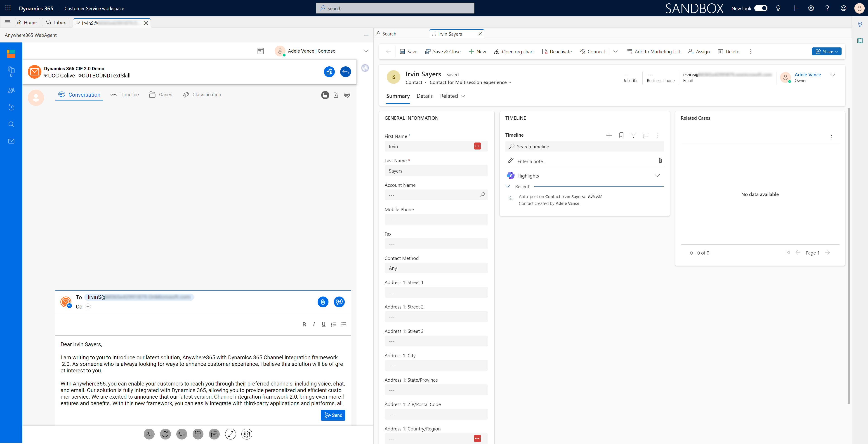Open the timeline filter funnel icon
This screenshot has height=444, width=868.
click(x=633, y=135)
